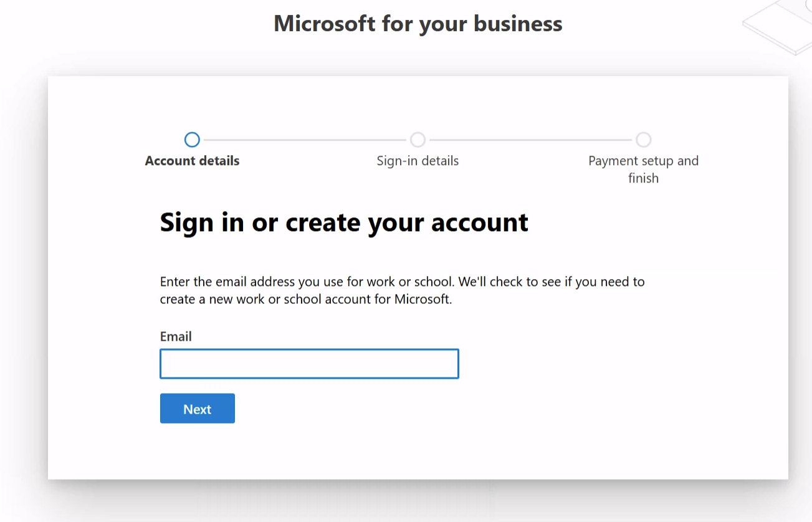Click the Payment setup and finish label
Viewport: 812px width, 522px height.
[643, 169]
